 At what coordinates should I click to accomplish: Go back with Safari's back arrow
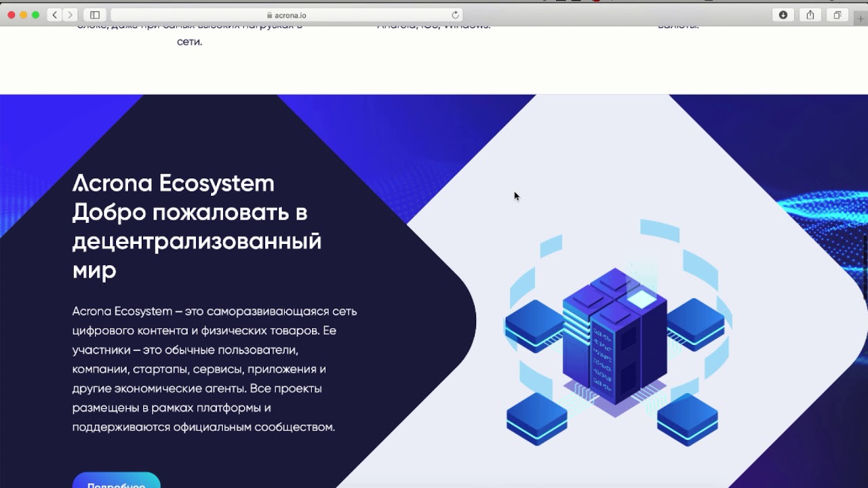[x=55, y=15]
